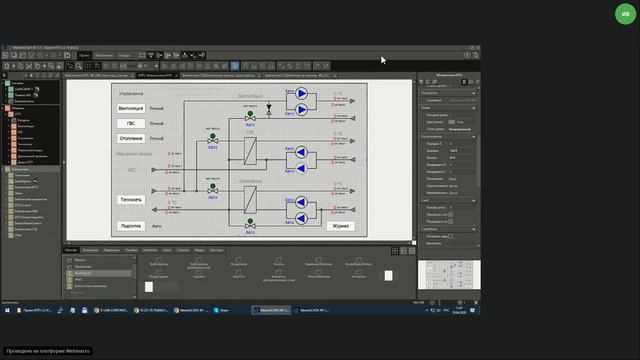Select the ГВС control valve icon
Image resolution: width=640 pixels, height=360 pixels.
[x=213, y=139]
